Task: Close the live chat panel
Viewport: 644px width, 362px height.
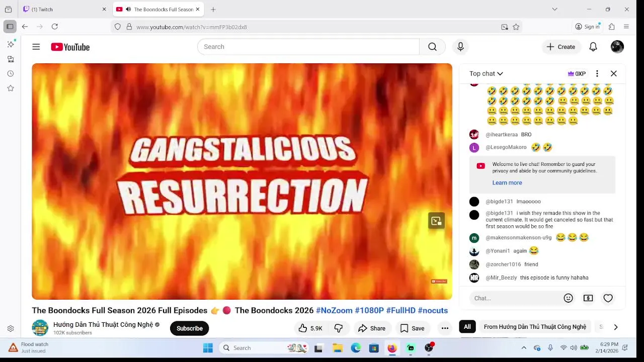Action: click(x=614, y=73)
